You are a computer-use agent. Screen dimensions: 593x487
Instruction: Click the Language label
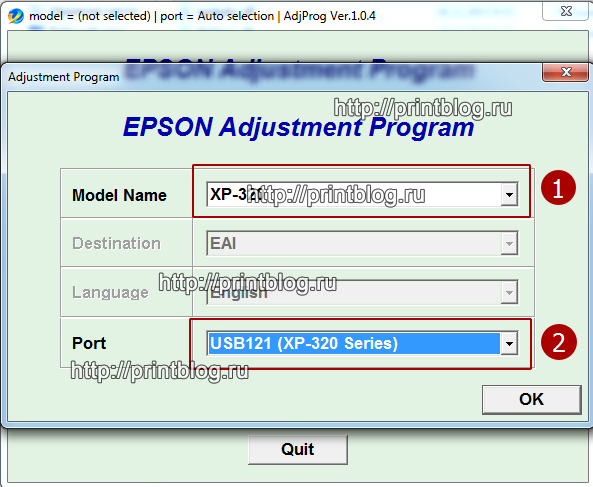click(110, 292)
